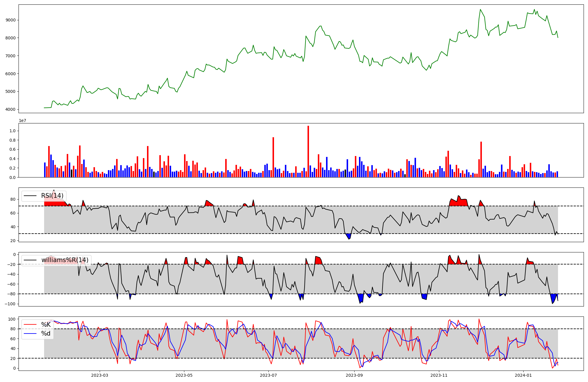
Task: Click the -100 Williams axis tick label
Action: [10, 304]
